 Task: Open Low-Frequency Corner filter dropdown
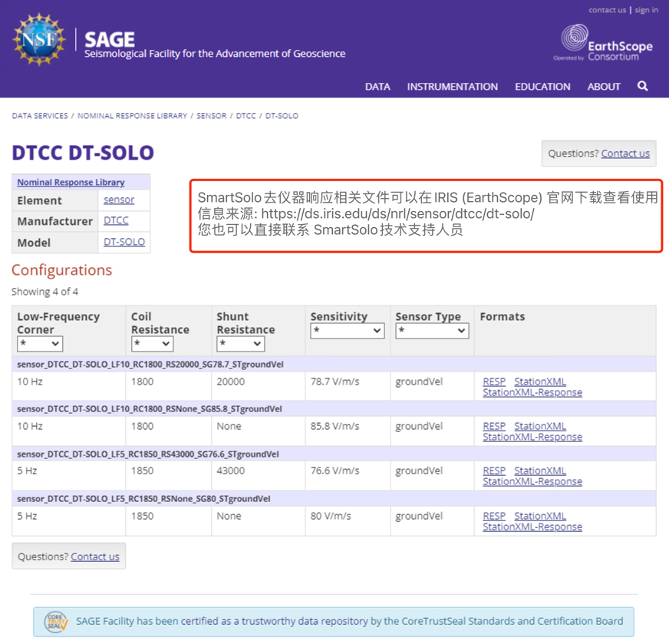[40, 344]
